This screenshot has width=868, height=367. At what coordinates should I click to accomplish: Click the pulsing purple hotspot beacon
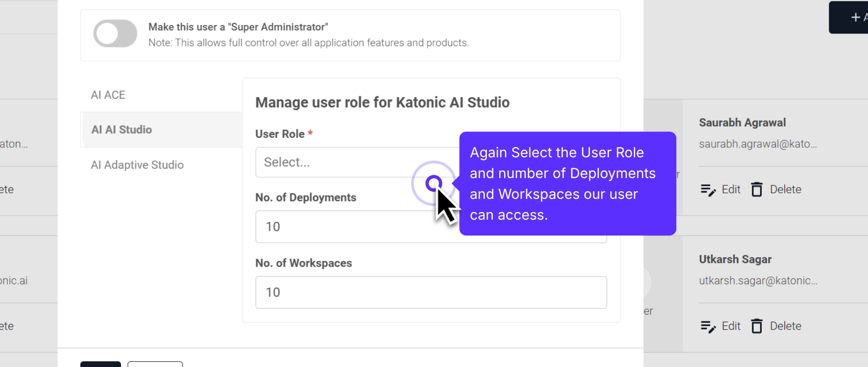[434, 183]
